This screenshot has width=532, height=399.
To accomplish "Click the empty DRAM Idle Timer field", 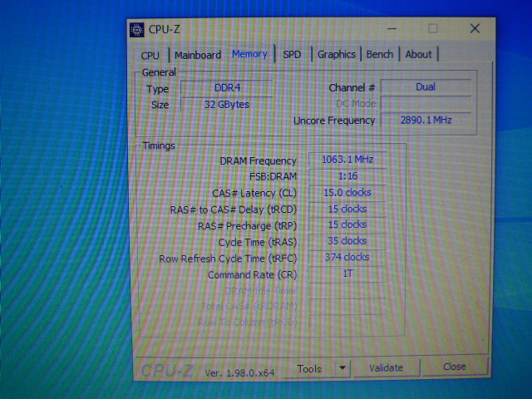I will (347, 290).
